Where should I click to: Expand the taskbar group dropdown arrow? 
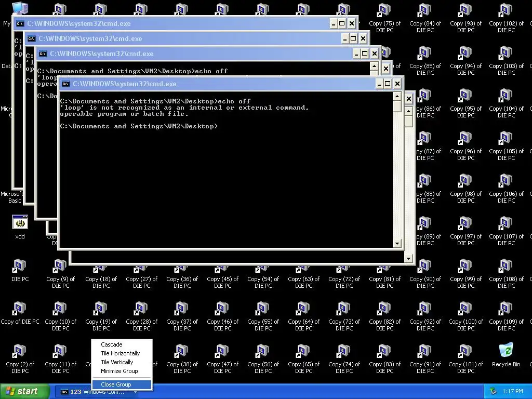point(135,392)
